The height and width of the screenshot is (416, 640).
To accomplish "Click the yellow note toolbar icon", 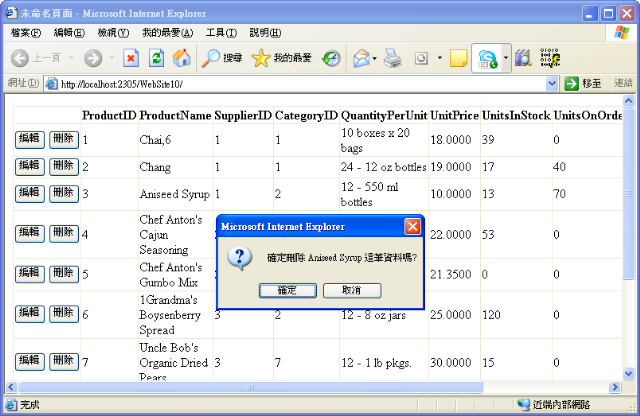I will click(x=458, y=58).
